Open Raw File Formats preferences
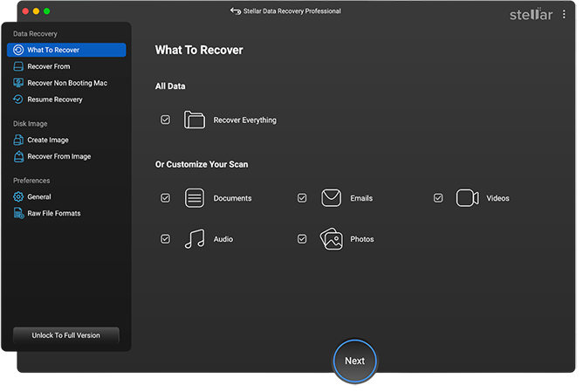 tap(53, 213)
